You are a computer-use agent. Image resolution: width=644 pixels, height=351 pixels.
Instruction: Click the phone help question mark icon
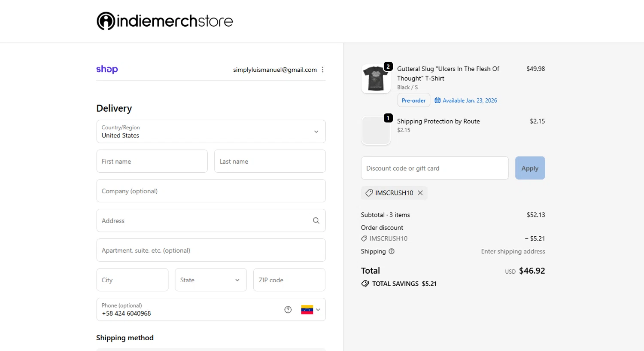tap(288, 309)
